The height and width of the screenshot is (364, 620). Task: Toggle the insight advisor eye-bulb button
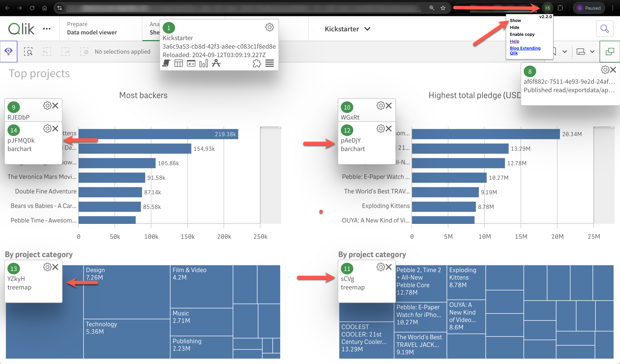(x=9, y=52)
